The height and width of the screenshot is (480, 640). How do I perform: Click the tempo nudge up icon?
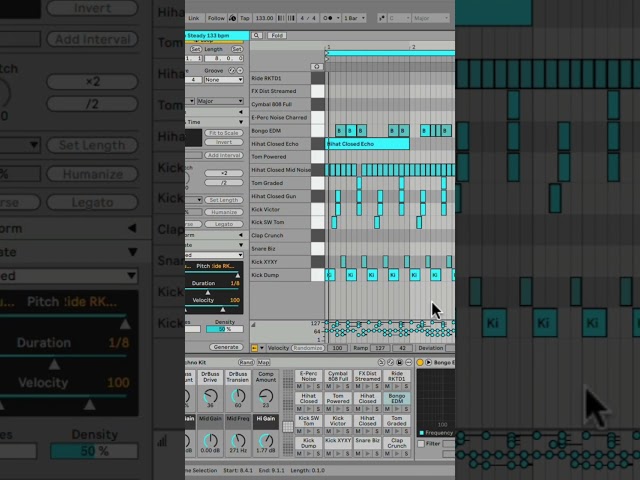(291, 18)
